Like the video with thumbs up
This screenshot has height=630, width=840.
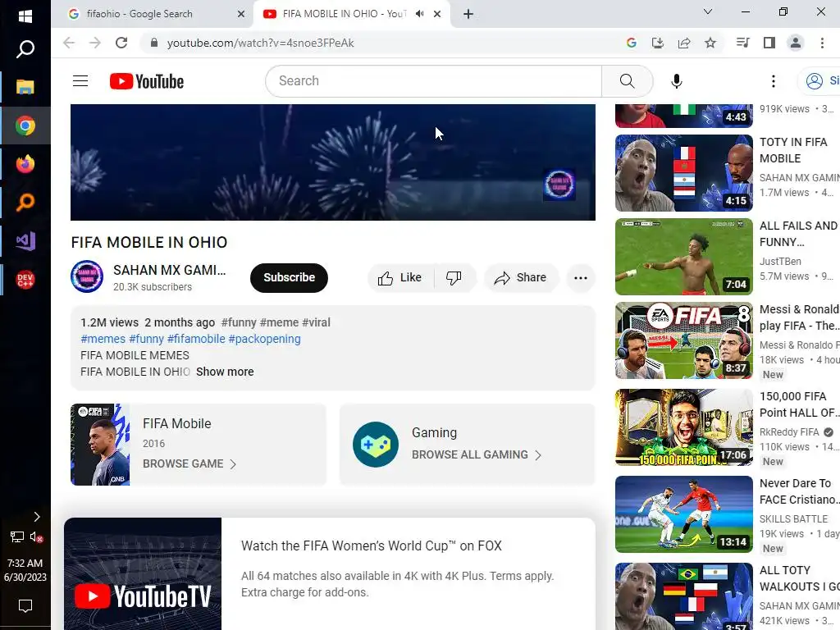click(399, 277)
